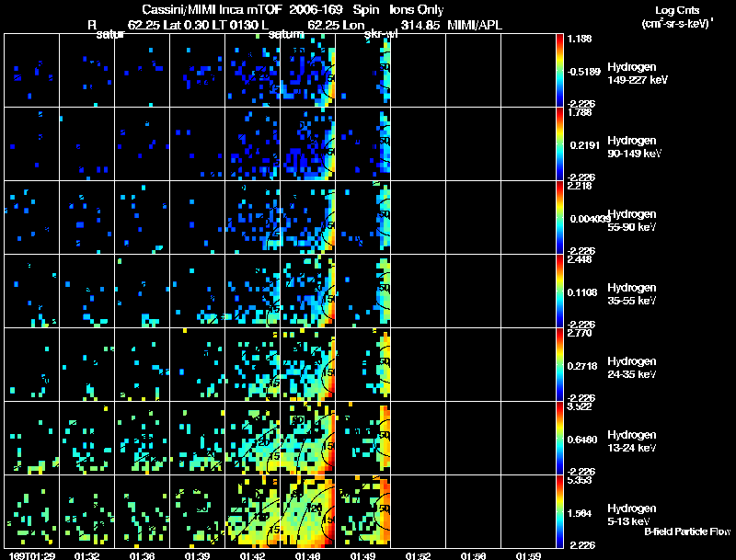Click the 'Hydrogen 149-227 keV' row label
Screen dimensions: 736x560
tap(637, 74)
